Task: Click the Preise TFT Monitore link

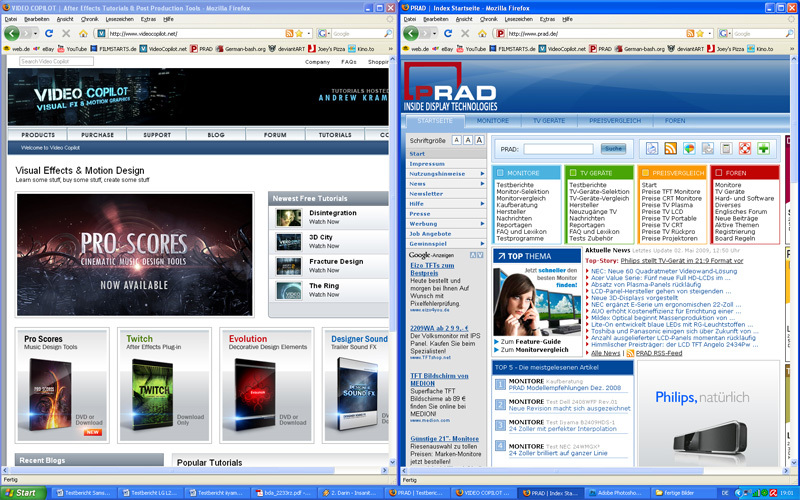Action: pos(671,192)
